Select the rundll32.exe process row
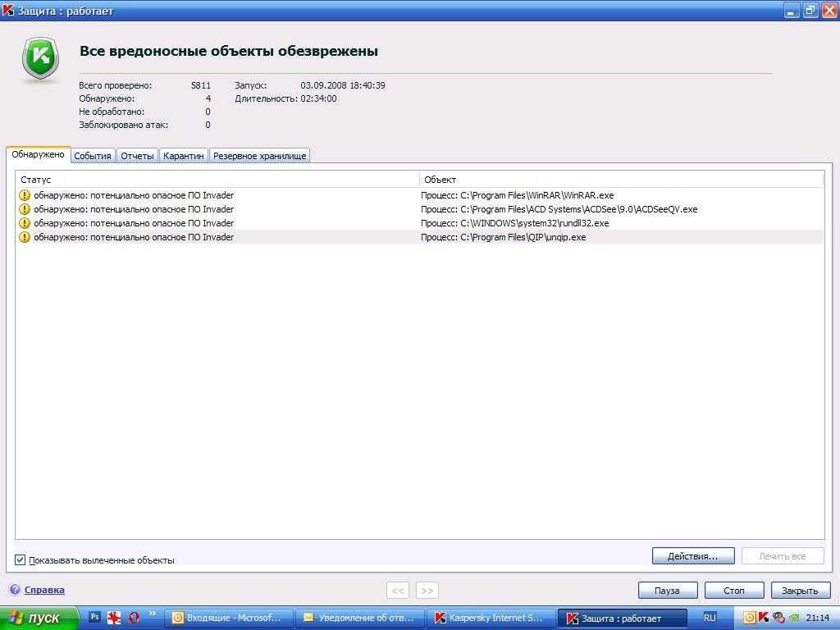The height and width of the screenshot is (630, 840). 420,223
